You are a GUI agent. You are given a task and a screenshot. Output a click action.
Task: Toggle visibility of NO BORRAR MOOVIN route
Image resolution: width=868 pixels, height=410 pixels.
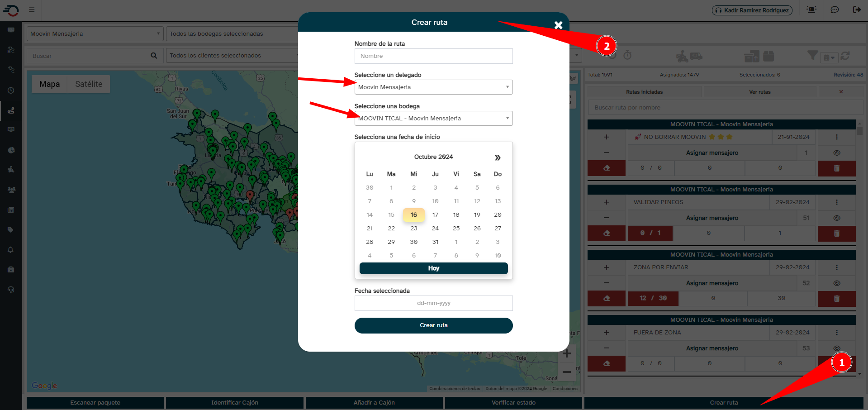tap(837, 153)
